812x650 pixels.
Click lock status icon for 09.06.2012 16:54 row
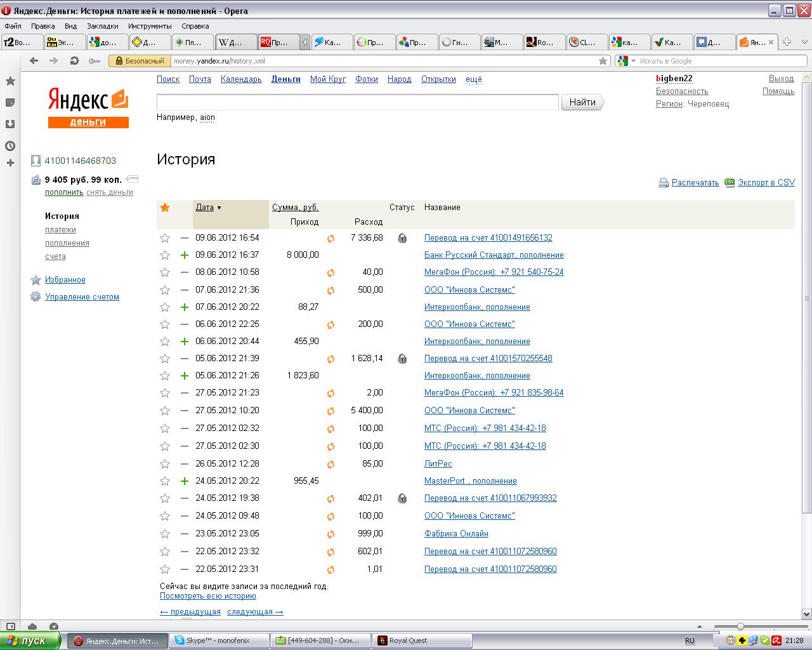pos(402,238)
